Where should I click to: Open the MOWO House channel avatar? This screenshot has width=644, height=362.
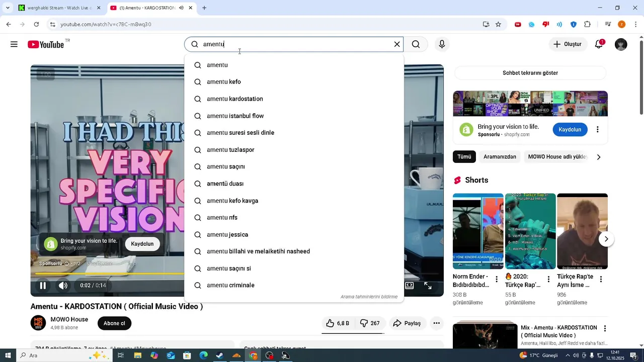pyautogui.click(x=38, y=323)
